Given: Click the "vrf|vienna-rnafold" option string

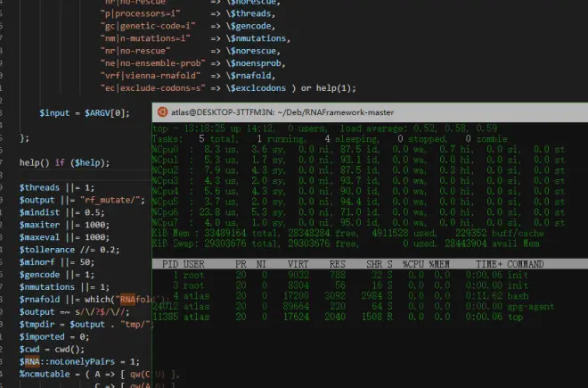Looking at the screenshot, I should click(151, 76).
